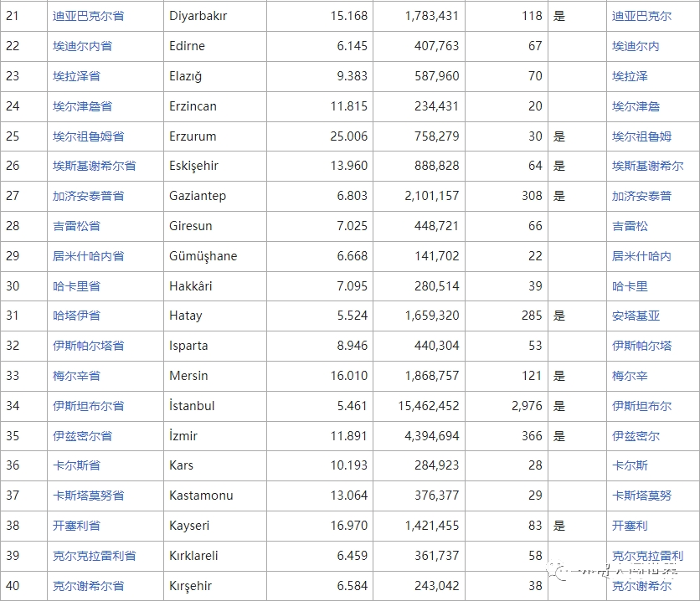
Task: Click the row number 30 cell
Action: 13,286
